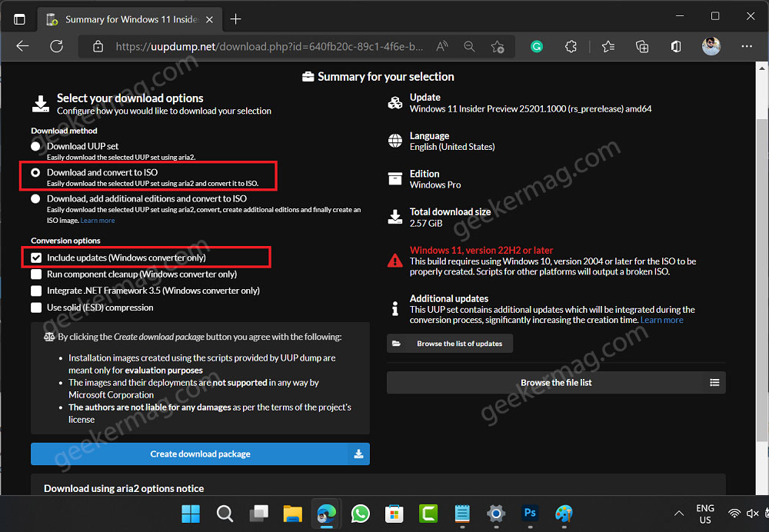Open the Windows Start menu
Screen dimensions: 769x532
tap(191, 514)
